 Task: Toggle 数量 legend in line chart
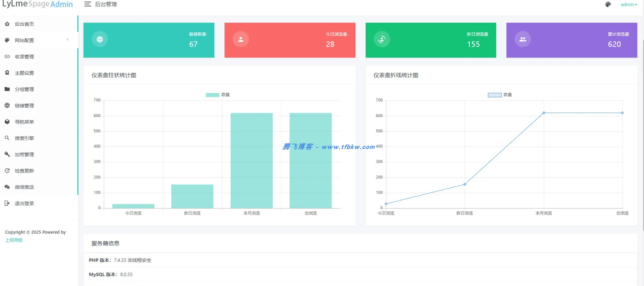point(500,95)
